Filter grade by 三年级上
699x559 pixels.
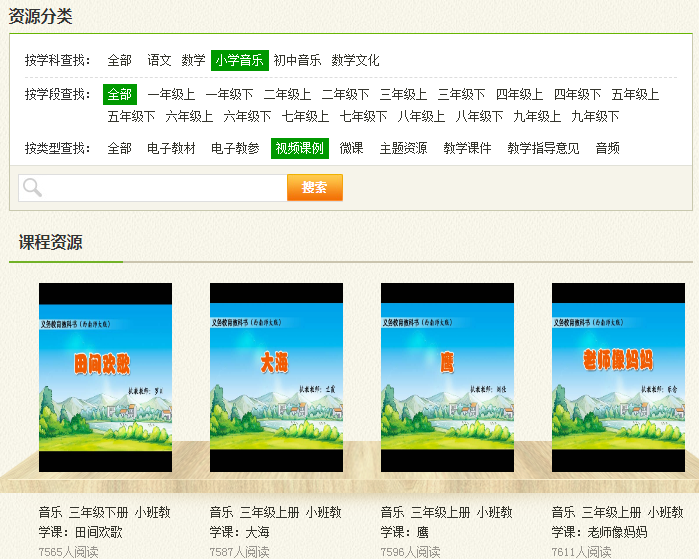coord(403,95)
